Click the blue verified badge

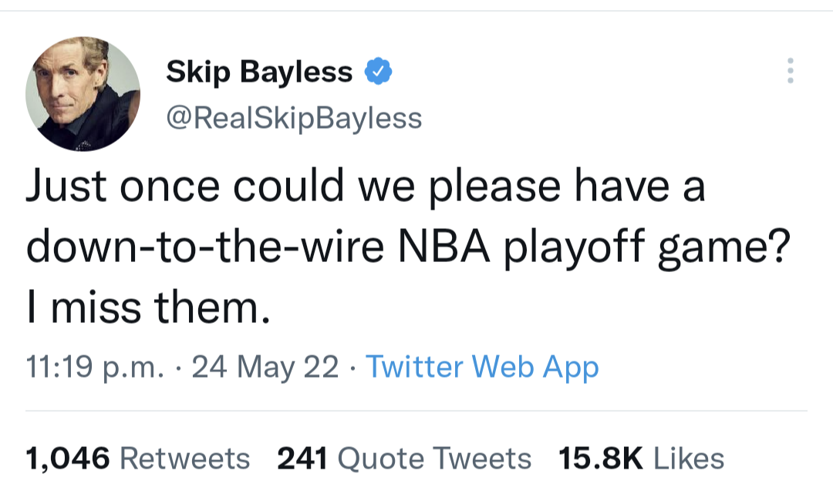pos(378,71)
